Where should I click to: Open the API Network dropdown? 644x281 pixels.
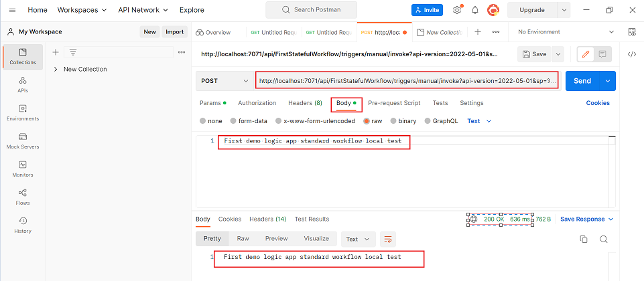click(x=143, y=10)
